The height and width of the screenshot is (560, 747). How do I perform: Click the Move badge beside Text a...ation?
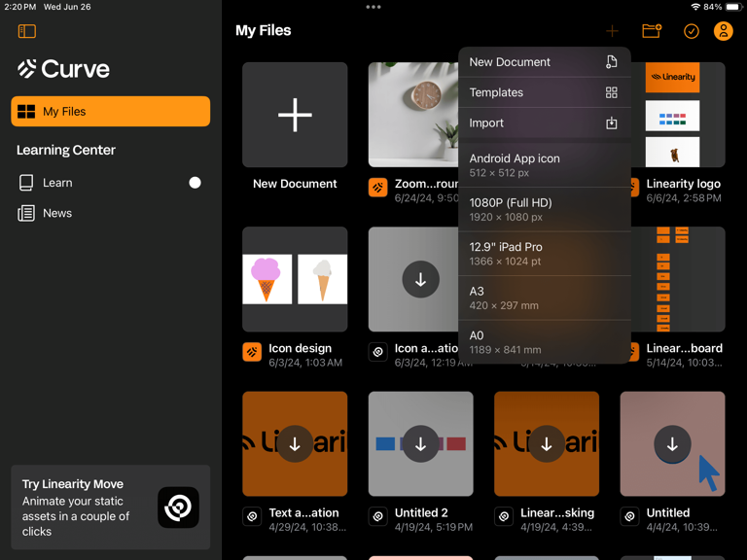click(252, 516)
